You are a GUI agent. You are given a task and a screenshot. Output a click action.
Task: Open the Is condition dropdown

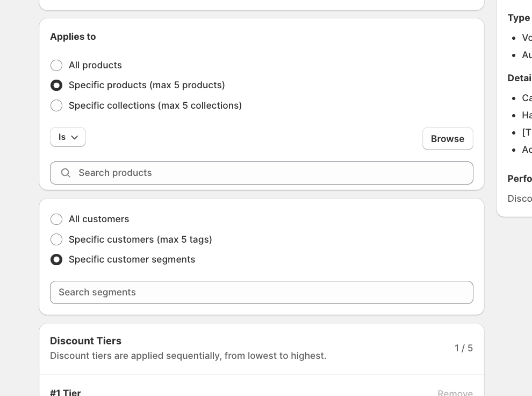click(x=68, y=137)
